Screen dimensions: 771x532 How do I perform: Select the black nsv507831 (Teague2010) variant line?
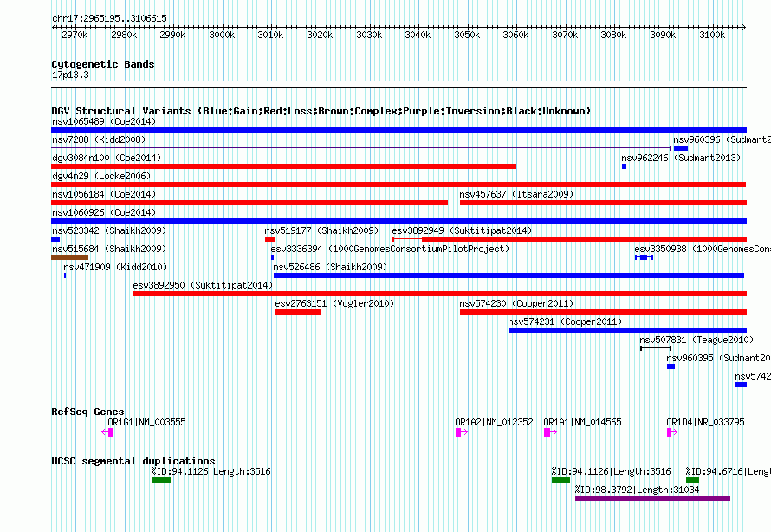click(656, 348)
